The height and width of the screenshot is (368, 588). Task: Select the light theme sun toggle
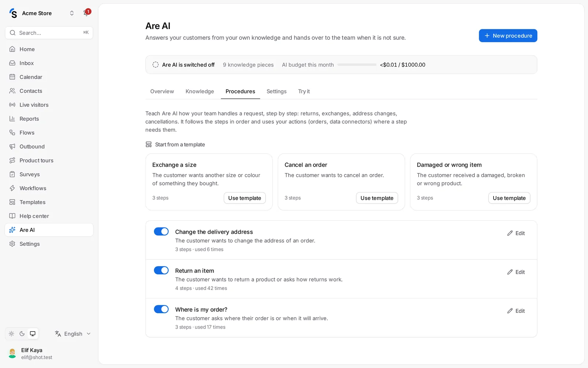11,334
